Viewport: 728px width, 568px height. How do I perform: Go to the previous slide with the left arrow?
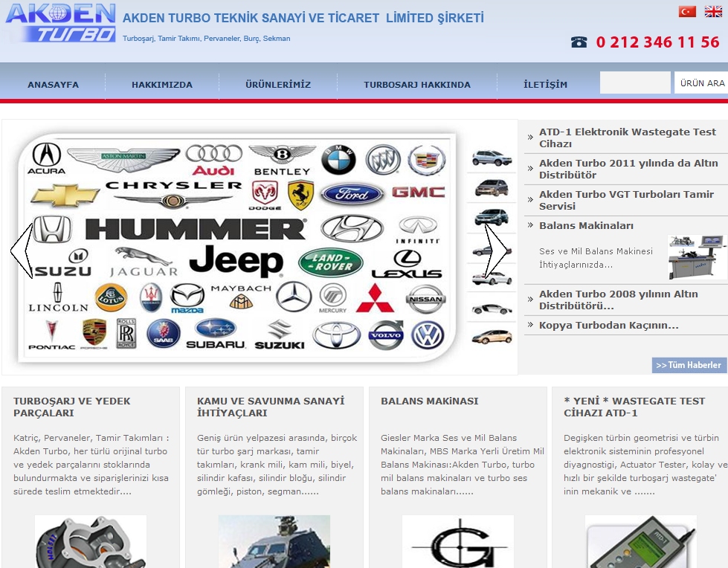pos(22,251)
